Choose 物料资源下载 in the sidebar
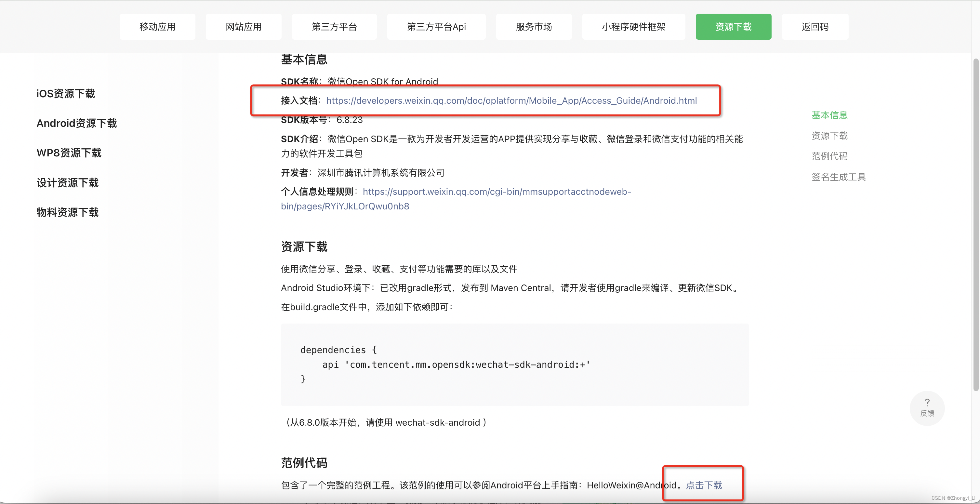Screen dimensions: 980x504 67,212
